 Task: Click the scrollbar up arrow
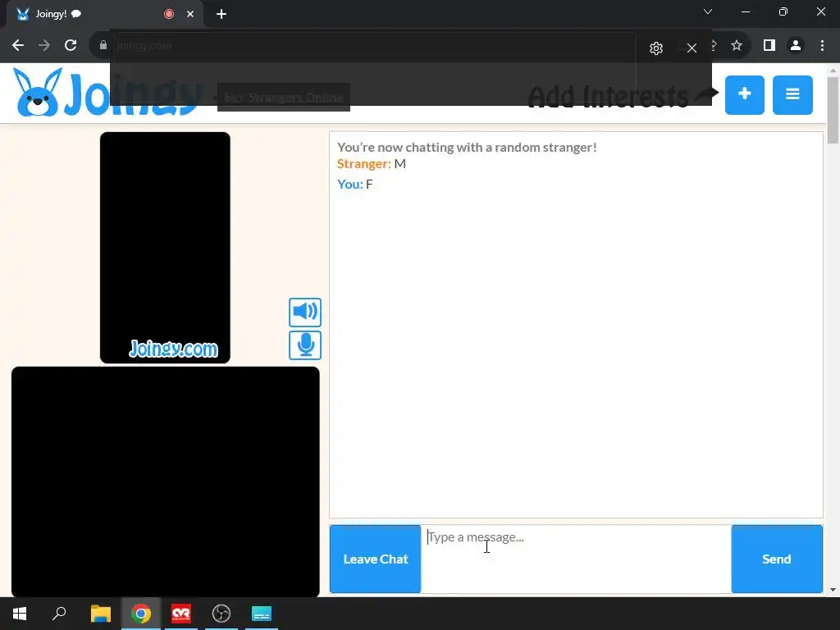tap(833, 71)
